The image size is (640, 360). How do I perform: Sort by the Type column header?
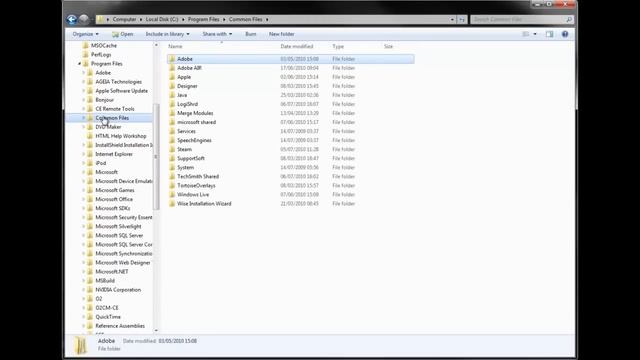point(338,47)
